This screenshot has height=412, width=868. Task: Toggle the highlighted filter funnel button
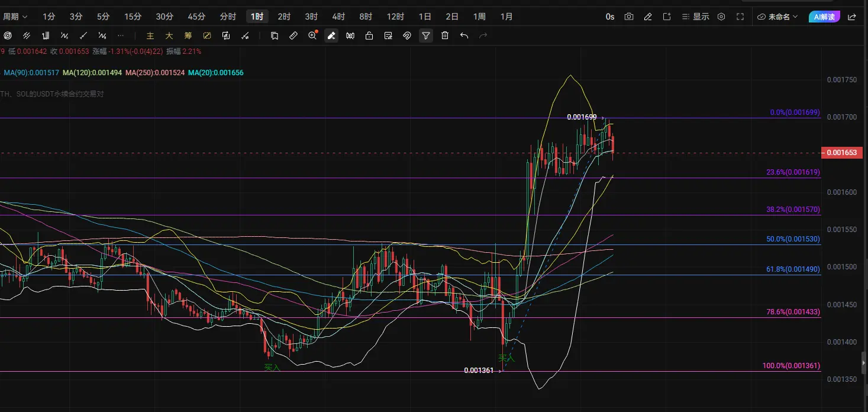point(426,36)
